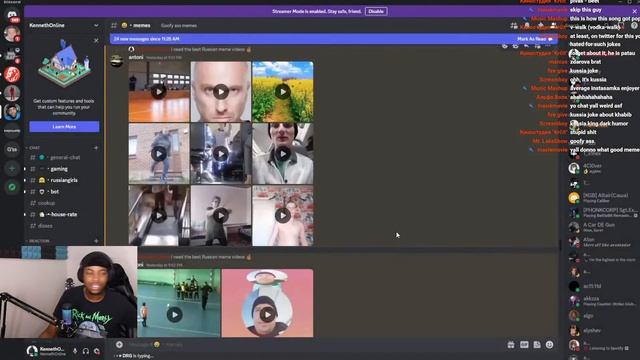Collapse the REACTION channel category
Screen dimensions: 640x360
click(x=38, y=241)
